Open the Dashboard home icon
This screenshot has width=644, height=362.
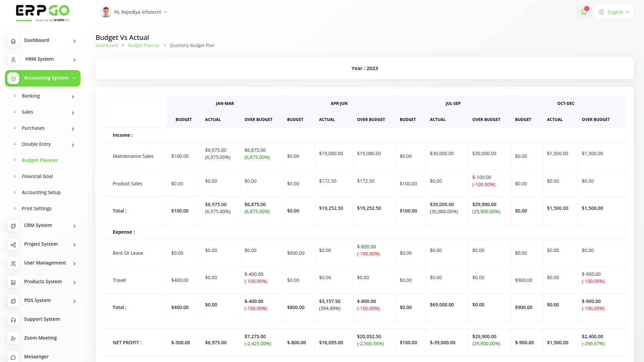point(13,41)
